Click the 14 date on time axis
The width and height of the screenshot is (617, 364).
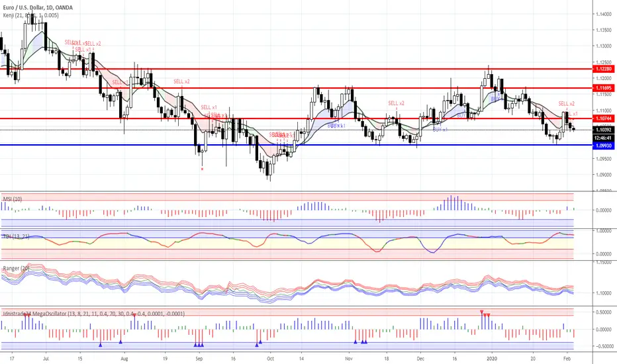tap(301, 359)
